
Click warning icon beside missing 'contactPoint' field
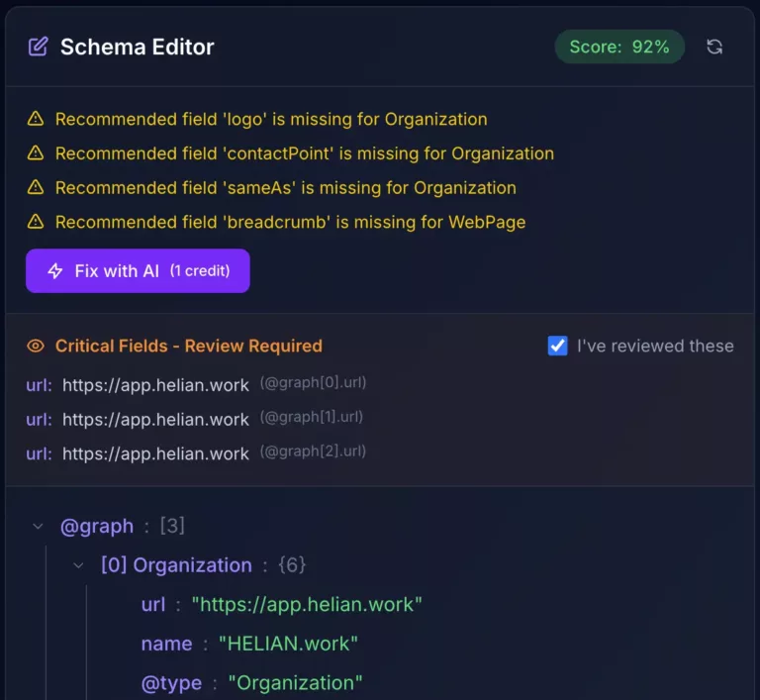point(36,153)
